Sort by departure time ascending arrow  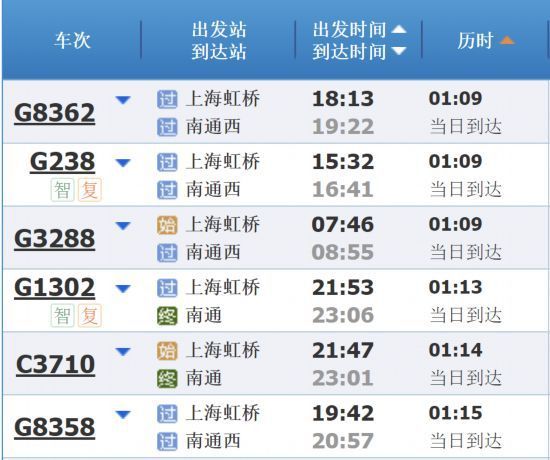coord(399,29)
